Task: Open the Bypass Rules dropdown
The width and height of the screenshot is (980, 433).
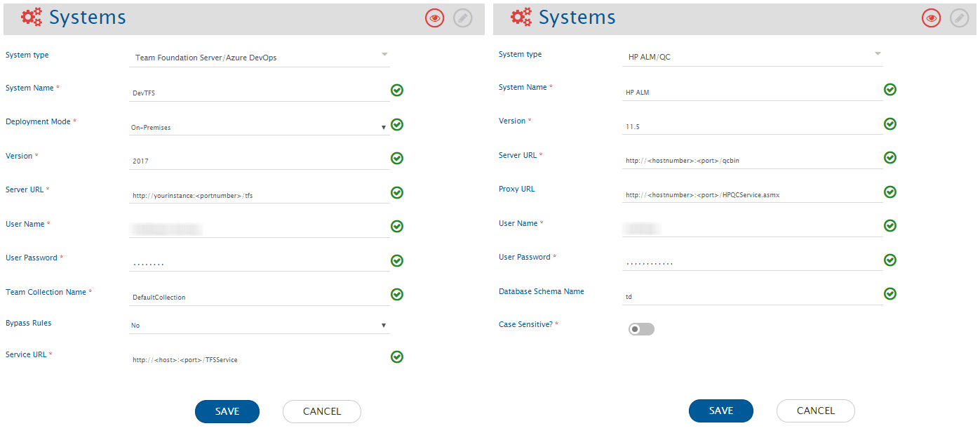Action: (259, 326)
